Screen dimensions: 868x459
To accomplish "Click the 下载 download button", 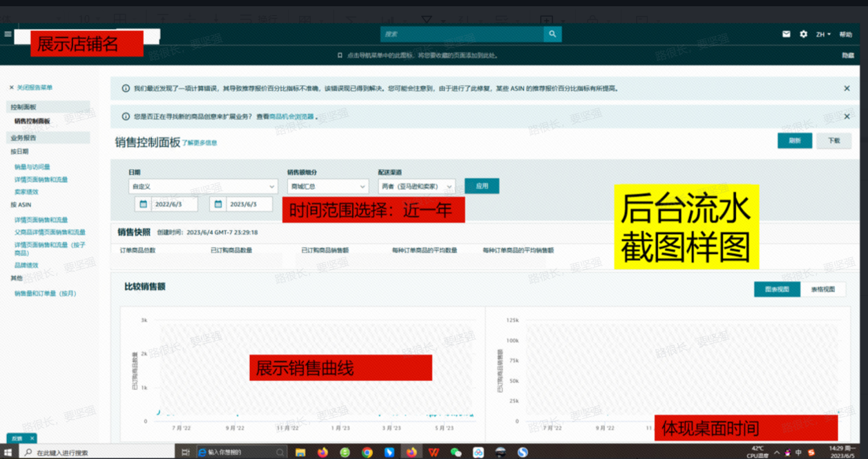I will (833, 140).
